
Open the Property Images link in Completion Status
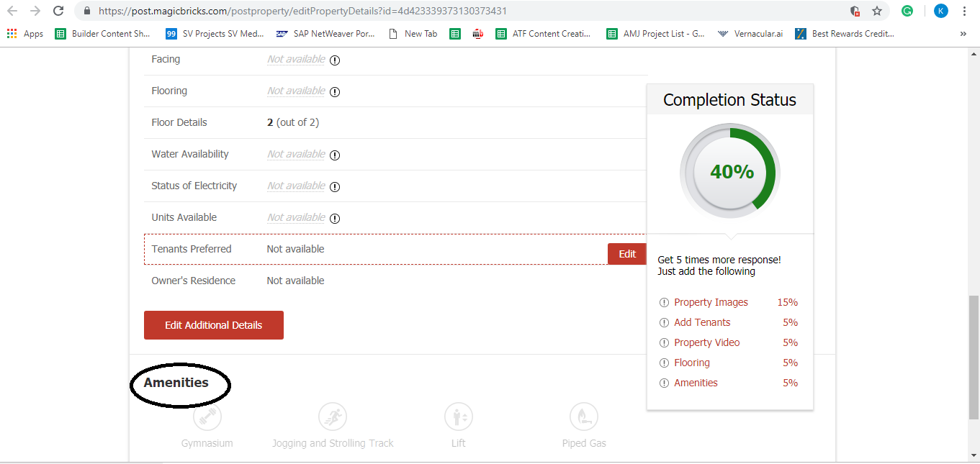(711, 302)
